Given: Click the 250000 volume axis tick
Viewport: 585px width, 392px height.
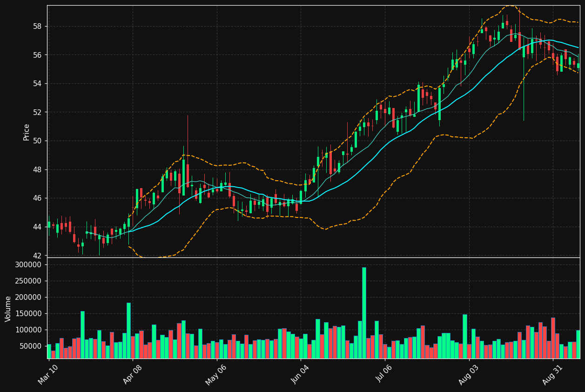Looking at the screenshot, I should [29, 281].
